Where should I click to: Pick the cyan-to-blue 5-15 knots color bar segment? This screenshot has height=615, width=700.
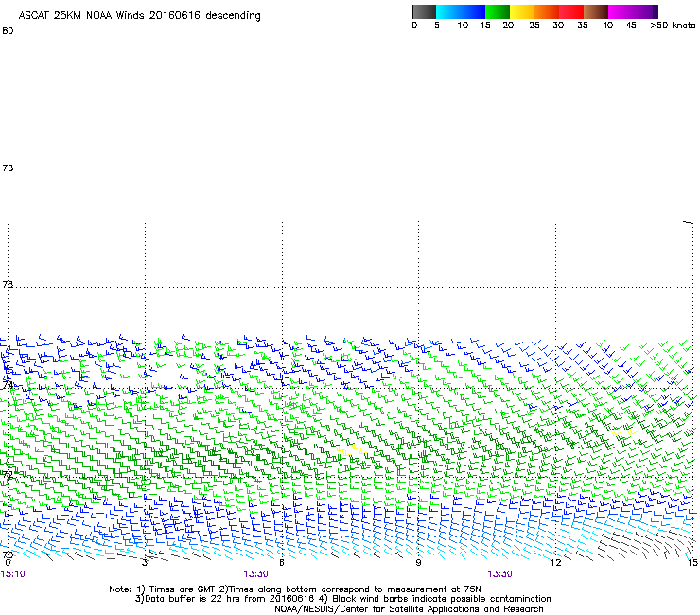click(461, 11)
